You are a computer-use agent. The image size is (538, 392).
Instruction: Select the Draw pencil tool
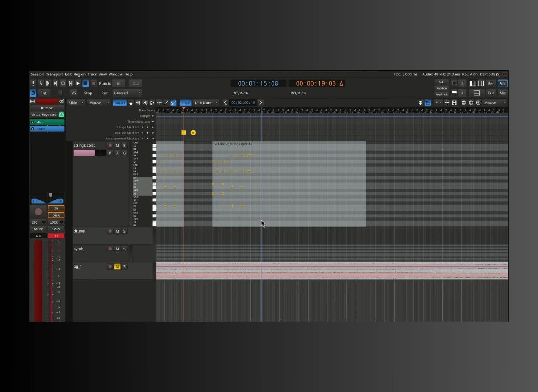(166, 103)
